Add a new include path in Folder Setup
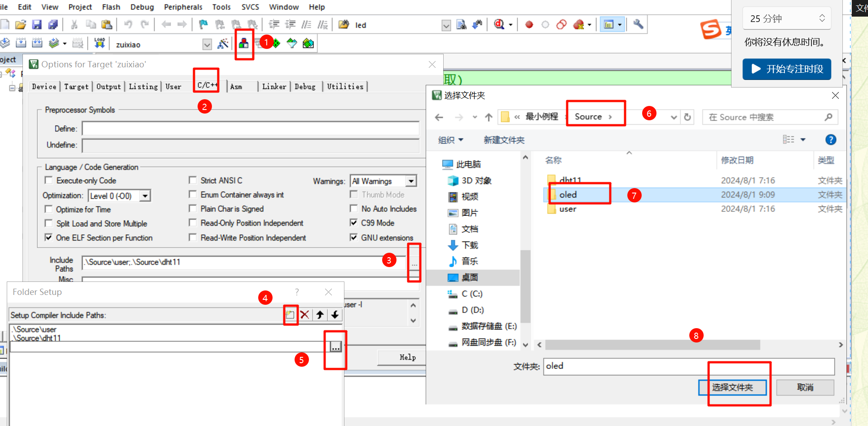The image size is (868, 426). [x=290, y=315]
